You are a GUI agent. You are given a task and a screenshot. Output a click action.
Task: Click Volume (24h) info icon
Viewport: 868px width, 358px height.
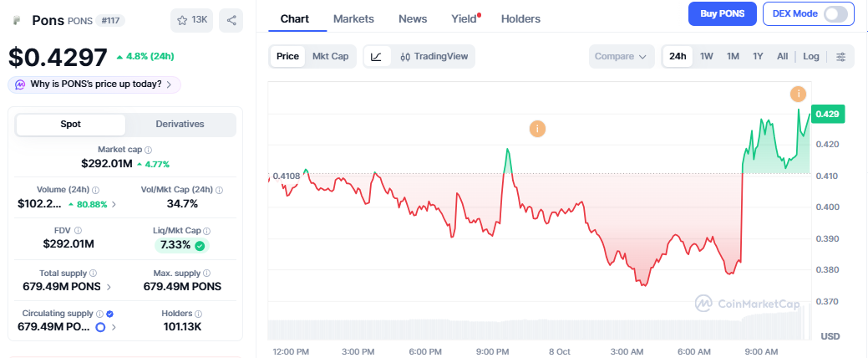[x=96, y=190]
